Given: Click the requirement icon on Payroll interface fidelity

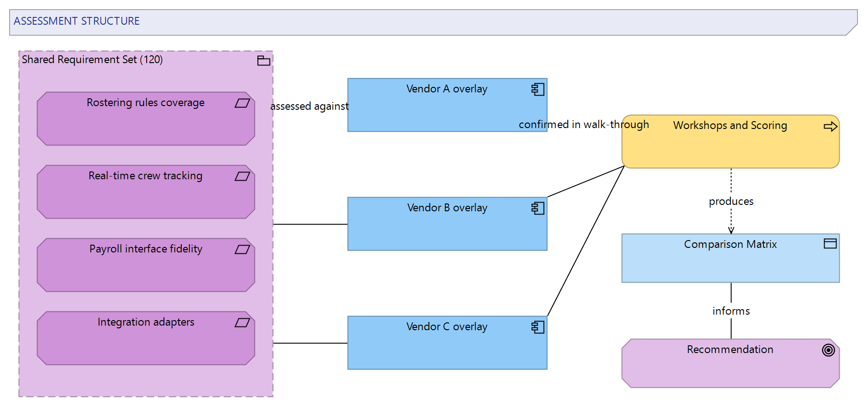Looking at the screenshot, I should 242,250.
